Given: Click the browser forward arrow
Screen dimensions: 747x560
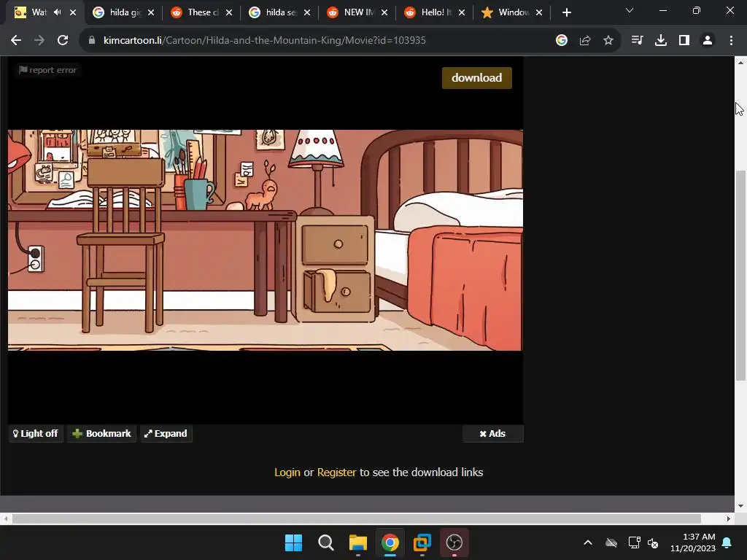Looking at the screenshot, I should point(39,41).
